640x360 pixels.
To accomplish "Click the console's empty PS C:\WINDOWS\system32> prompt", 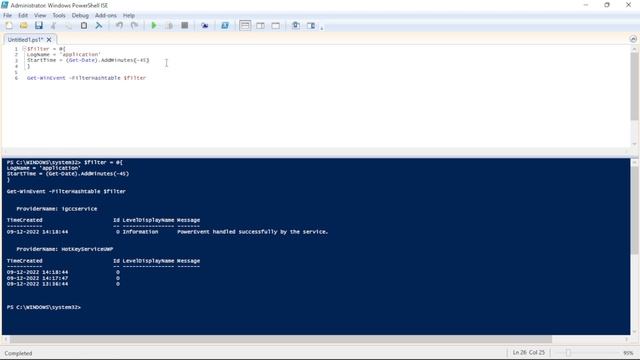I will (x=44, y=307).
